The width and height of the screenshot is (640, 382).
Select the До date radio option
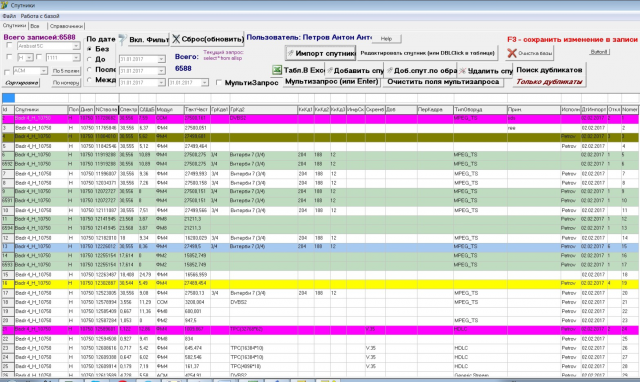(x=89, y=60)
